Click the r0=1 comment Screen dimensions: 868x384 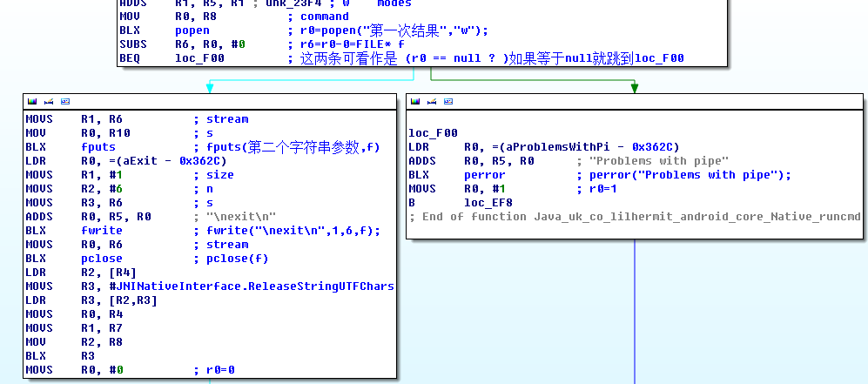click(604, 189)
